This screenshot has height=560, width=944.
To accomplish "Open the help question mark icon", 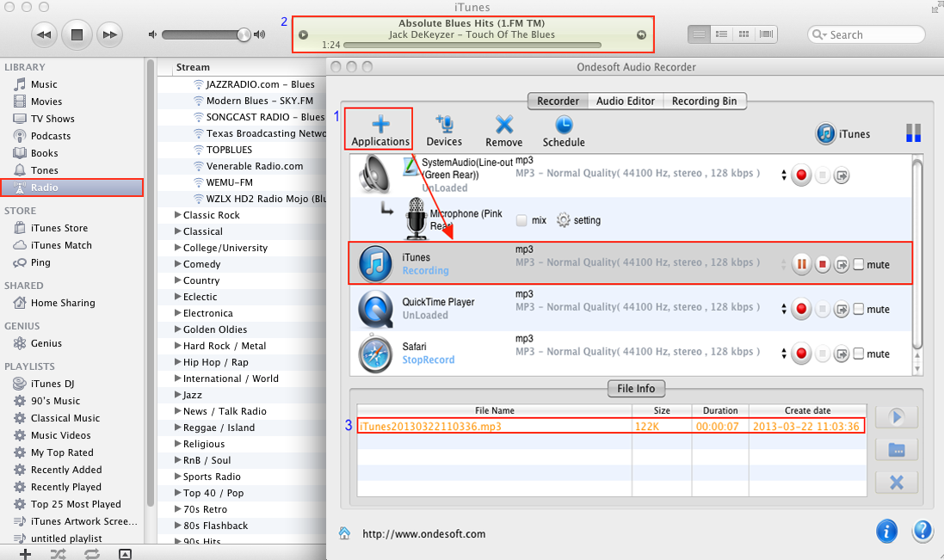I will click(x=922, y=531).
